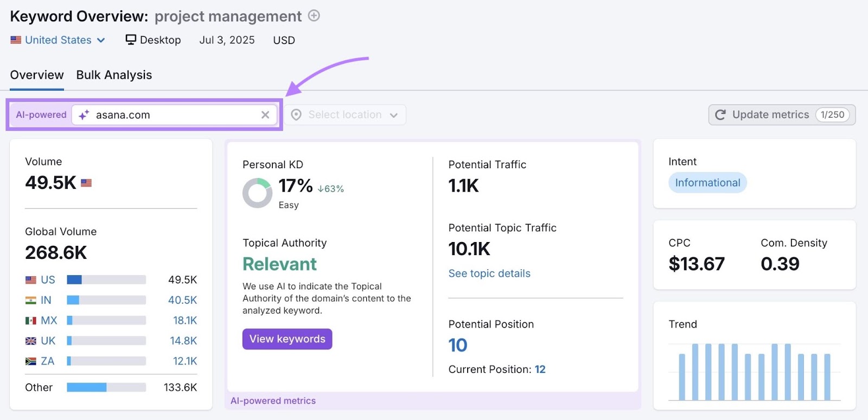This screenshot has height=420, width=868.
Task: Clear the asana.com domain with the X icon
Action: tap(265, 114)
